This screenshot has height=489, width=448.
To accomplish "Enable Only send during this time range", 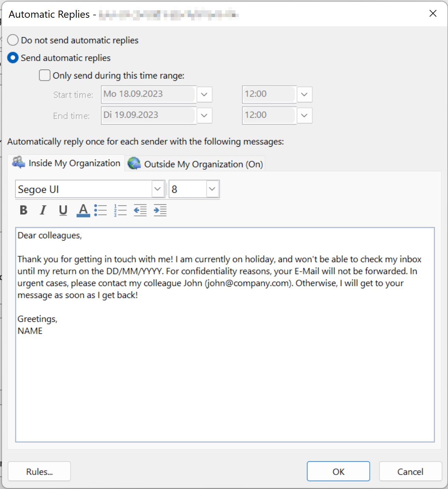I will click(x=45, y=75).
